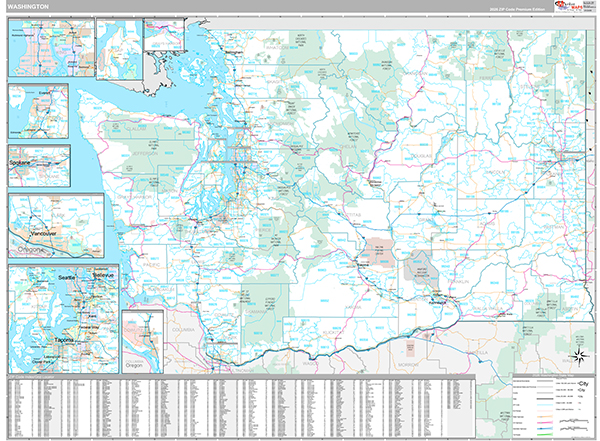Click the Spokane city label in inset
This screenshot has width=600, height=441.
point(20,163)
